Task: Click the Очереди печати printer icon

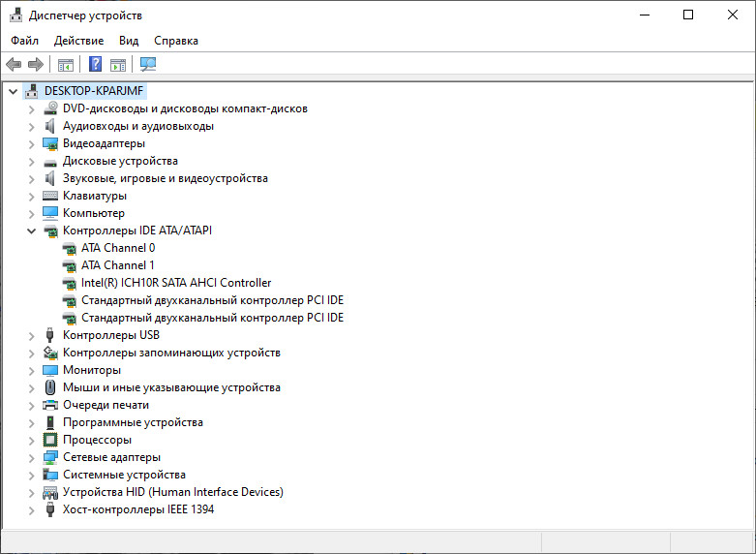Action: [50, 405]
